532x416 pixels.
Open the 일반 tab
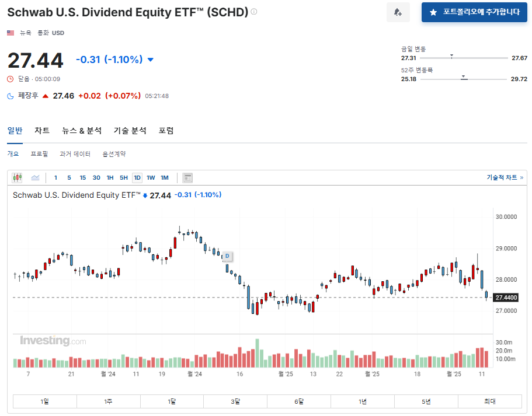click(15, 131)
